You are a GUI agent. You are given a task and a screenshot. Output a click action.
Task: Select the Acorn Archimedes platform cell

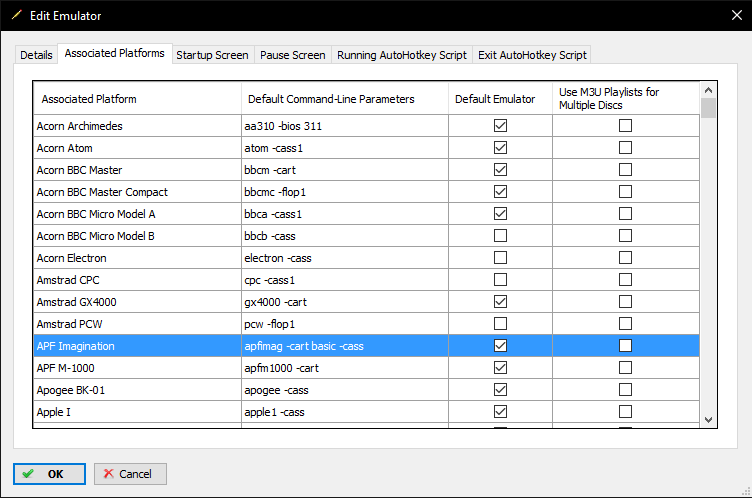[137, 126]
